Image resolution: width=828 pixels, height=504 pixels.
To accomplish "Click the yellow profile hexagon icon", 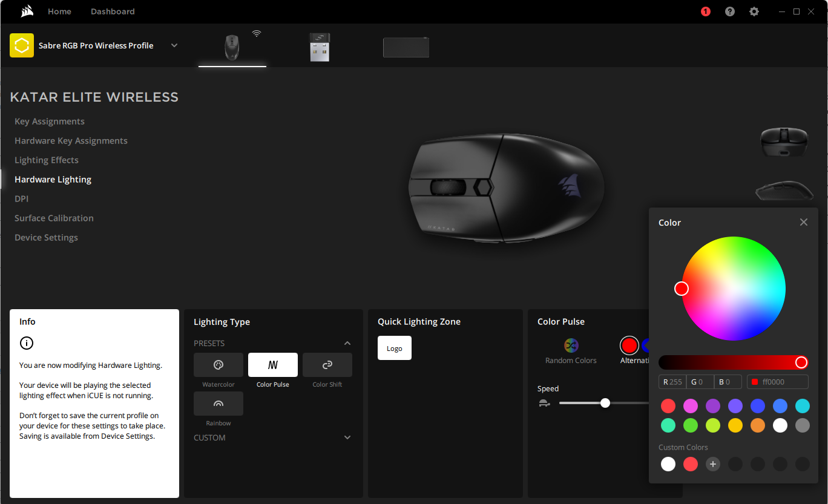I will tap(22, 45).
